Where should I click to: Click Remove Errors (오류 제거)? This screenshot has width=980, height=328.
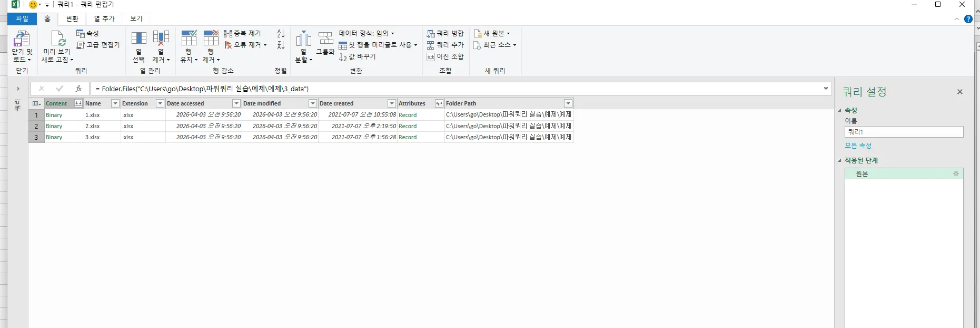245,45
